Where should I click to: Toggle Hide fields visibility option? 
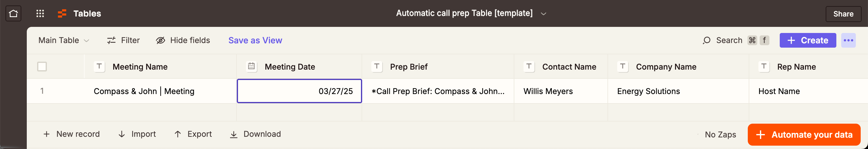point(183,41)
